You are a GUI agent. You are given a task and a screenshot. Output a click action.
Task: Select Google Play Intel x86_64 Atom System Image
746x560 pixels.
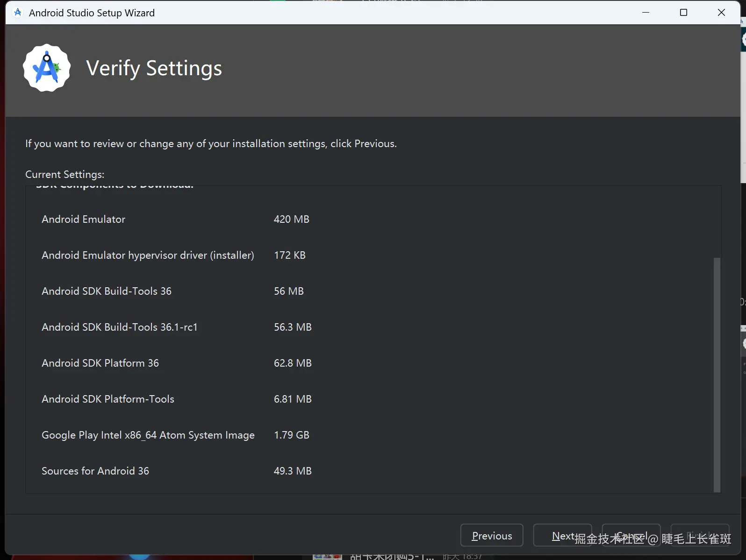[x=148, y=435]
